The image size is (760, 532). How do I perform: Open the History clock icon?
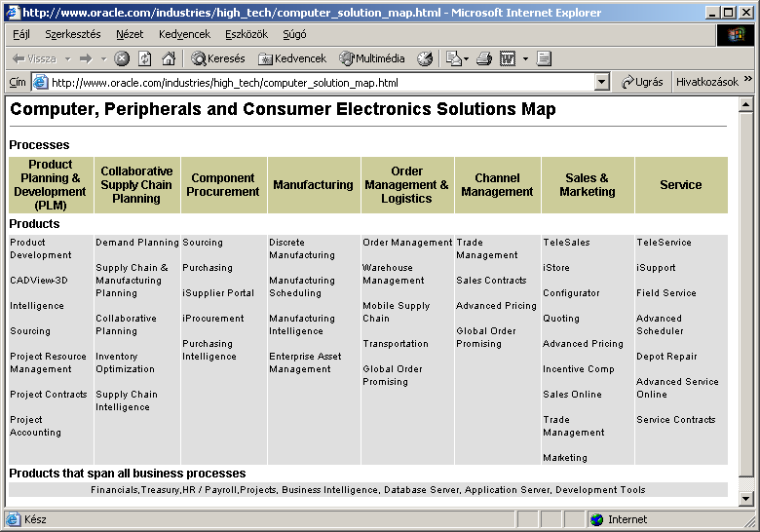[425, 58]
